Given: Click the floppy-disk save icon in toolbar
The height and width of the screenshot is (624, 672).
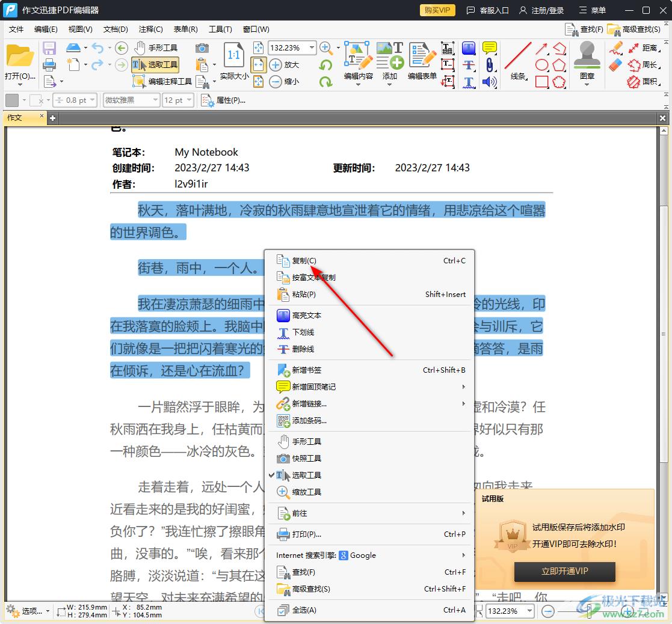Looking at the screenshot, I should pyautogui.click(x=50, y=48).
